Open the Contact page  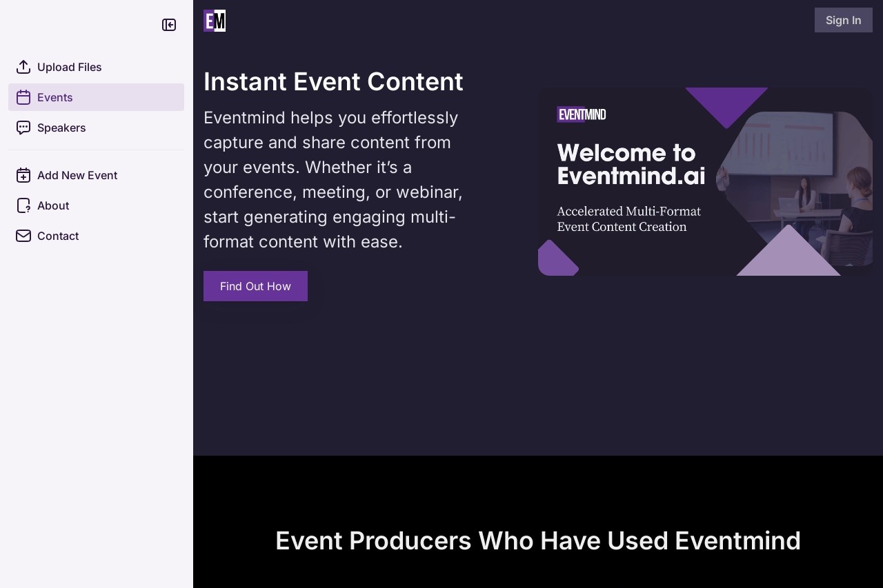[96, 236]
